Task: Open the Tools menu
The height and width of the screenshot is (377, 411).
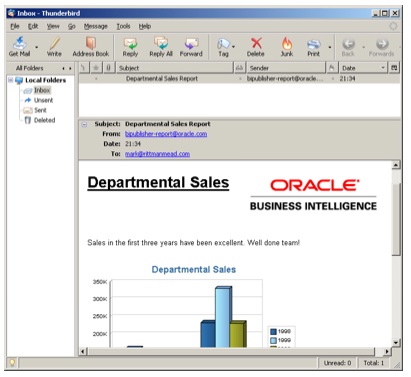Action: tap(123, 26)
